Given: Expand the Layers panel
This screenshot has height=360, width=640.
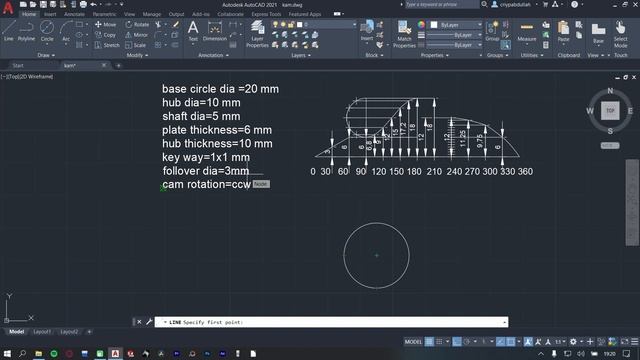Looking at the screenshot, I should click(x=301, y=55).
